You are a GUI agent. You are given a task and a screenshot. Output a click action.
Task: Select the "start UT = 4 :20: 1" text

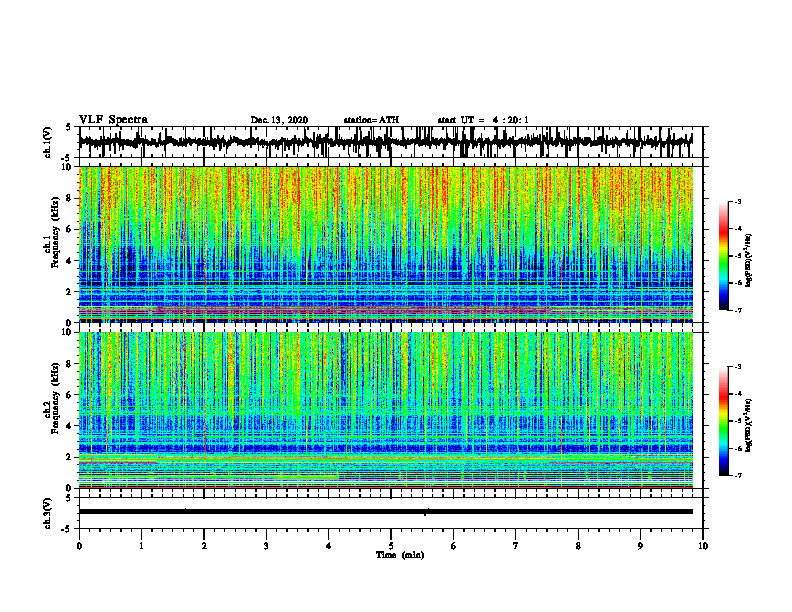coord(483,120)
